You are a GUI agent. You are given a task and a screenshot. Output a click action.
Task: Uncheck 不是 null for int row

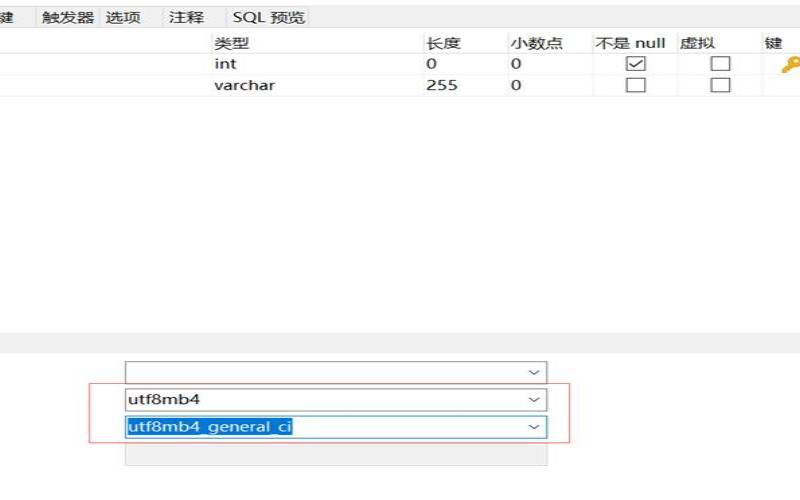636,64
